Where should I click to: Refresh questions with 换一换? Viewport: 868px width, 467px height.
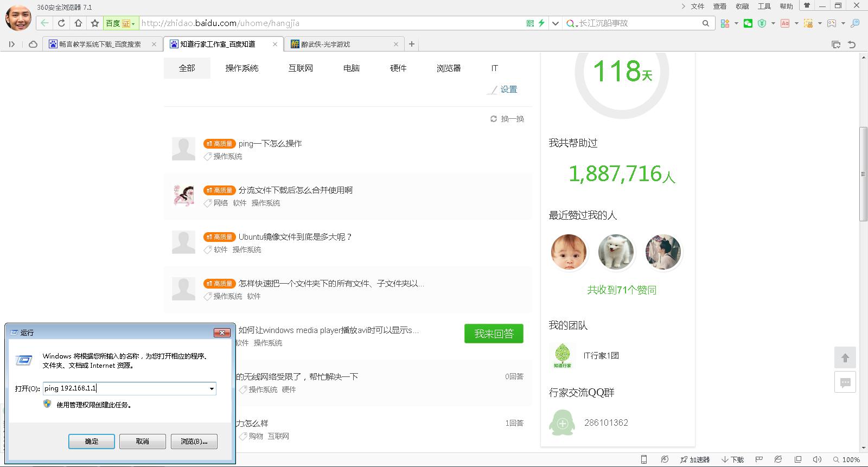(507, 119)
